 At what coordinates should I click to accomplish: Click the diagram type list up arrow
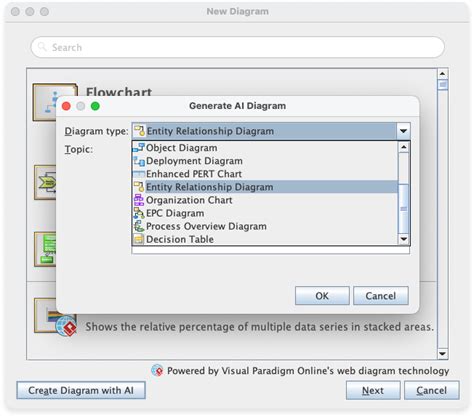(404, 147)
